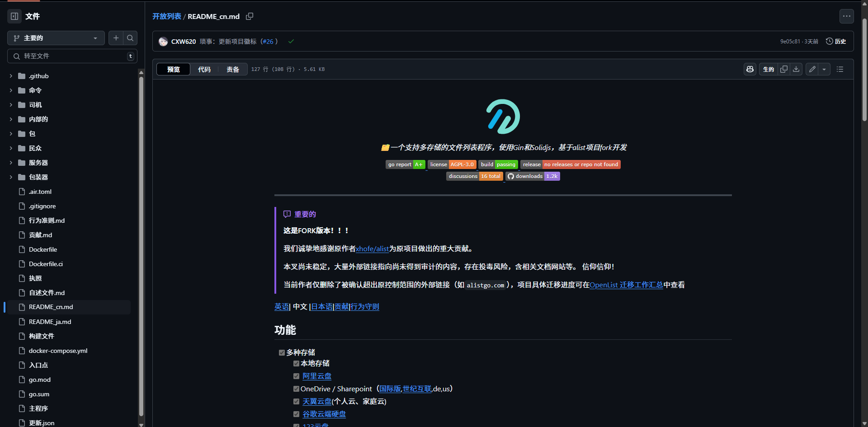Image resolution: width=868 pixels, height=427 pixels.
Task: Open edit options dropdown arrow beside pencil
Action: (x=824, y=69)
